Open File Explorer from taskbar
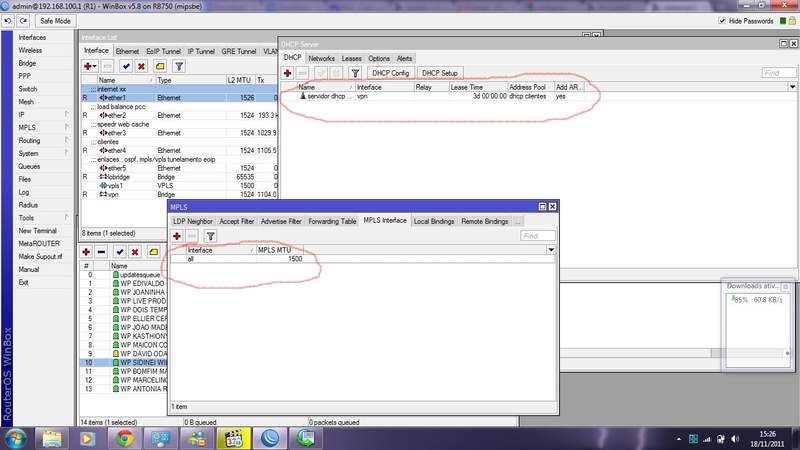The width and height of the screenshot is (800, 450). pos(52,439)
